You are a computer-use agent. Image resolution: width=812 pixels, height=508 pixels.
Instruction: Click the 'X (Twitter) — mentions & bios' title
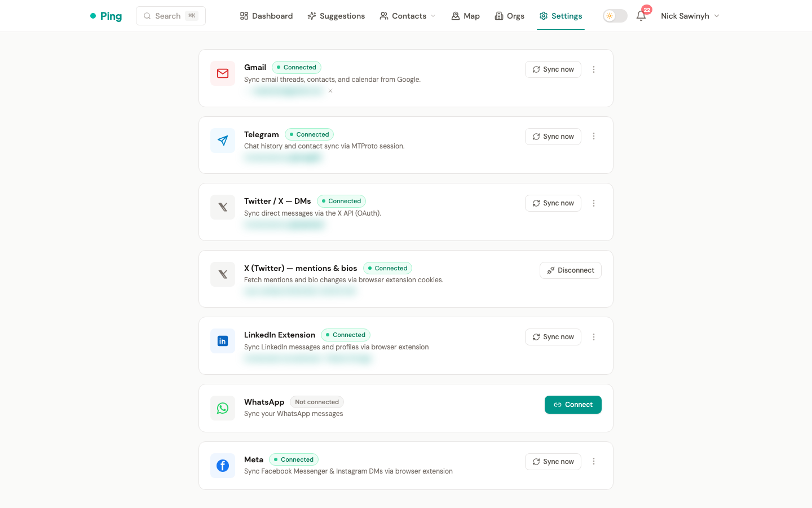coord(301,268)
